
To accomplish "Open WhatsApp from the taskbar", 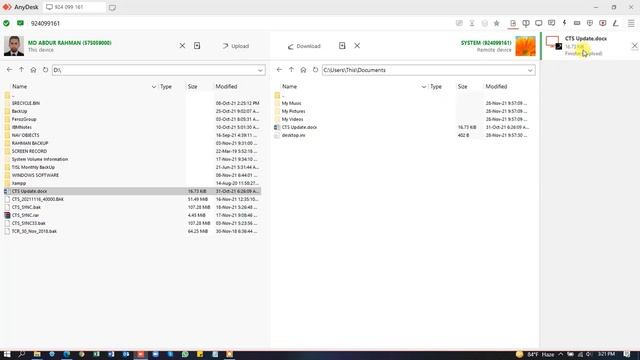I will pos(185,354).
